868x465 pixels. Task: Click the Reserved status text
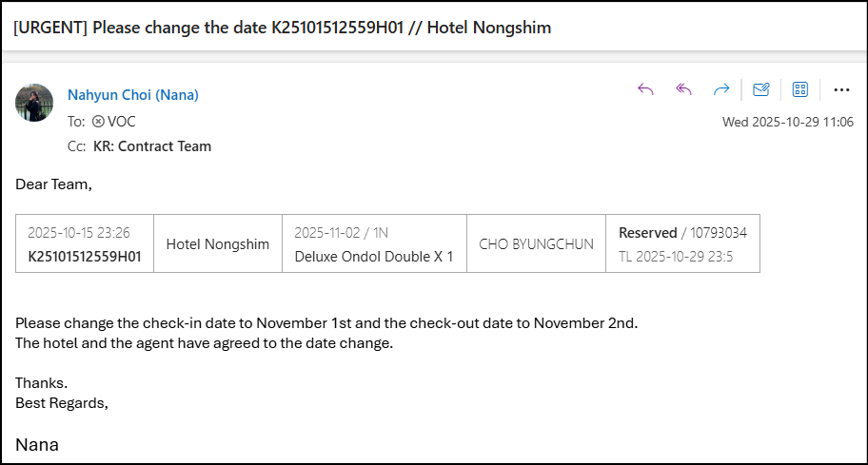[x=647, y=232]
